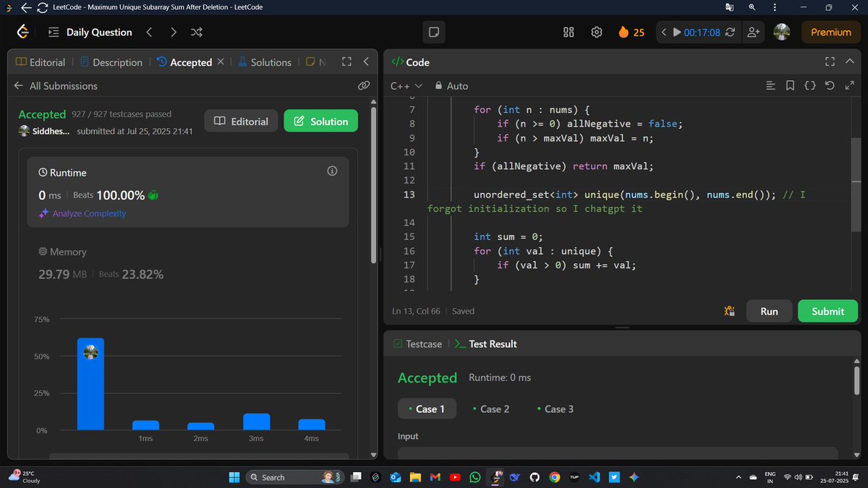
Task: Open the C++ language dropdown
Action: coord(407,85)
